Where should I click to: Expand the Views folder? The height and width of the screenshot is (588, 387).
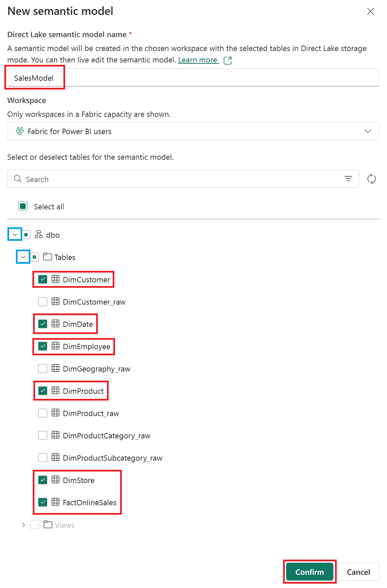(x=23, y=525)
